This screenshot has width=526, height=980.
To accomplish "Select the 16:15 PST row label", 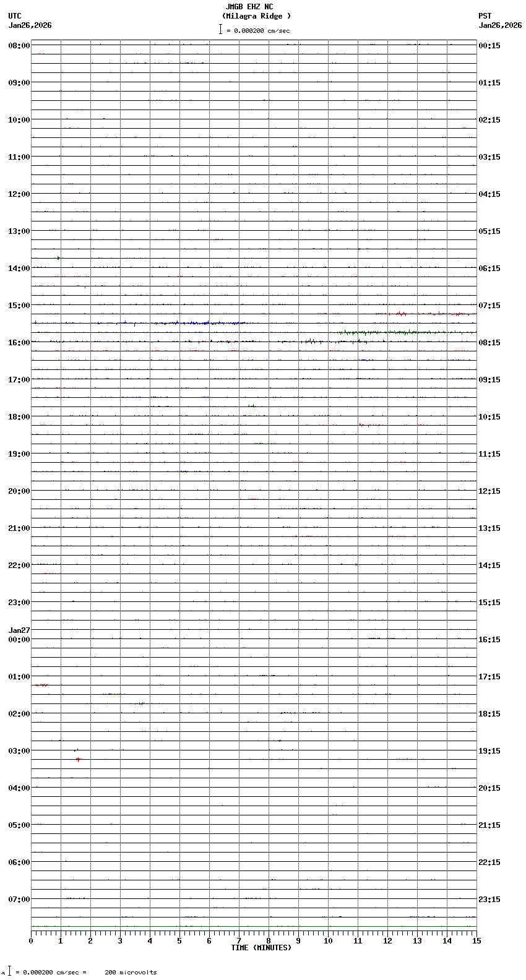I will point(489,640).
